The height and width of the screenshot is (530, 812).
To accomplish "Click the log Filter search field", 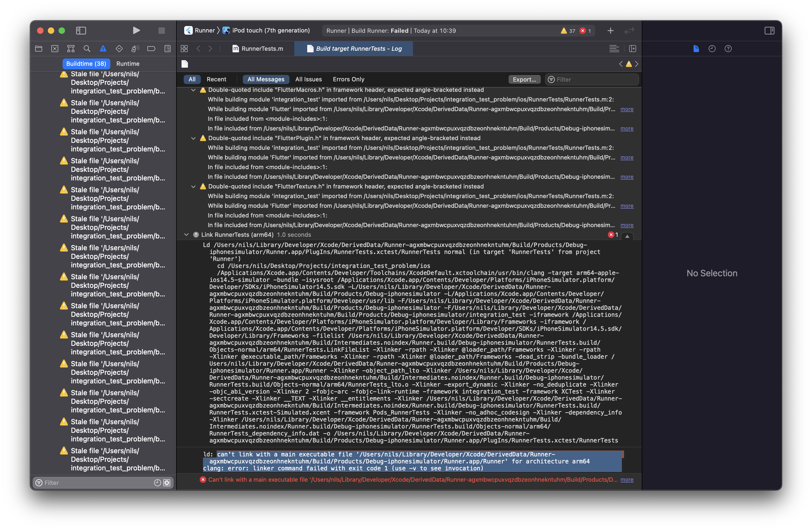I will pos(595,79).
